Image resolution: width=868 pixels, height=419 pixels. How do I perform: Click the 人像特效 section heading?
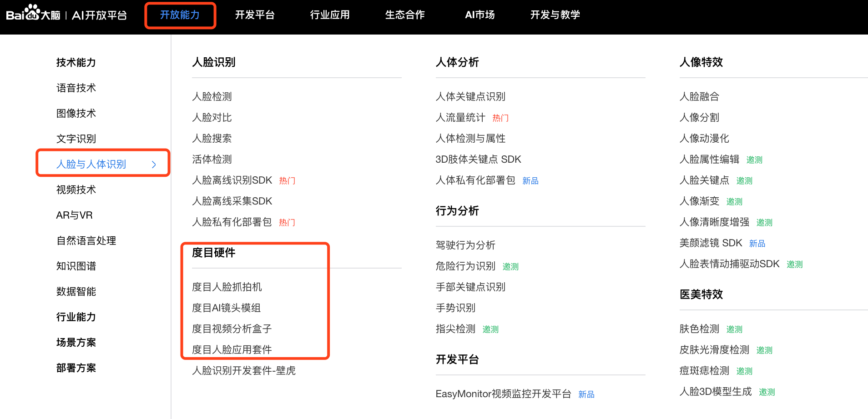tap(701, 62)
